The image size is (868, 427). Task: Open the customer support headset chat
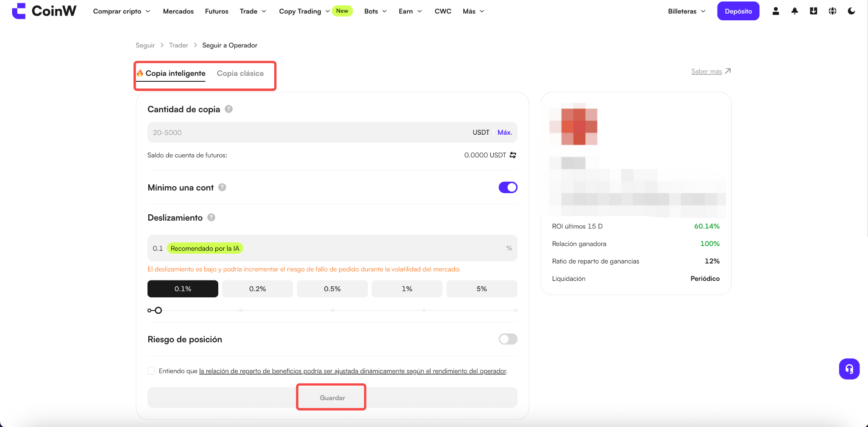coord(849,369)
